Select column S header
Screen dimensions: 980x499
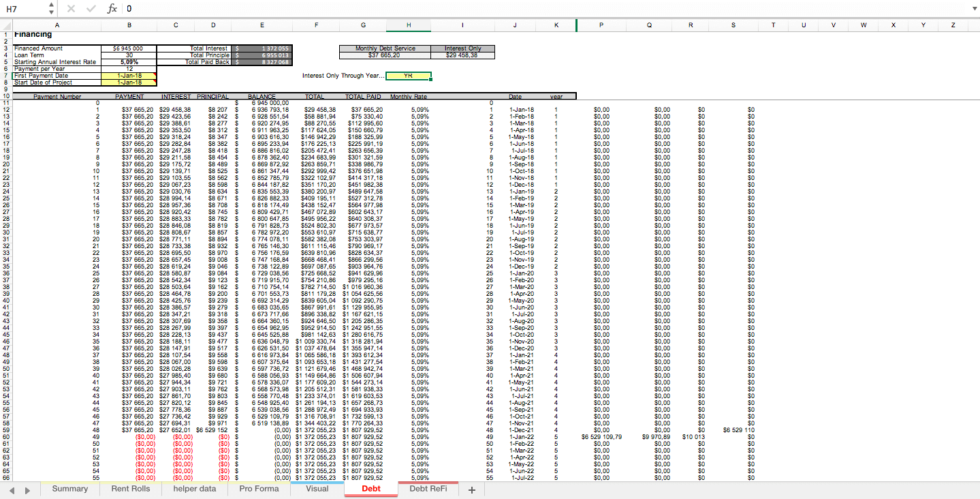733,25
